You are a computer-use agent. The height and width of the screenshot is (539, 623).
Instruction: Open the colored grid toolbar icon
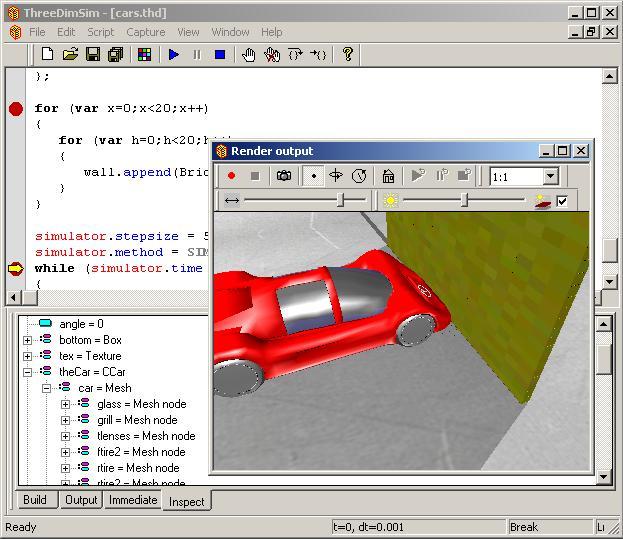pos(145,54)
